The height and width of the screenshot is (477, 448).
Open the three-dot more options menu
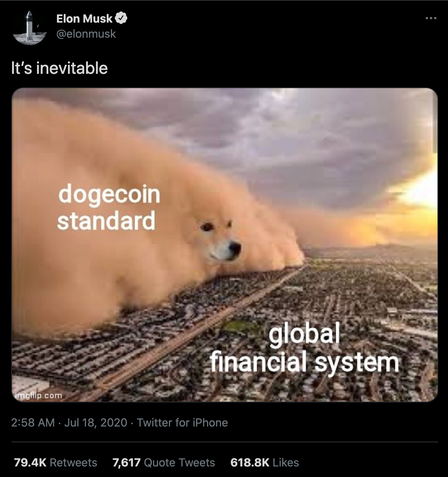431,18
